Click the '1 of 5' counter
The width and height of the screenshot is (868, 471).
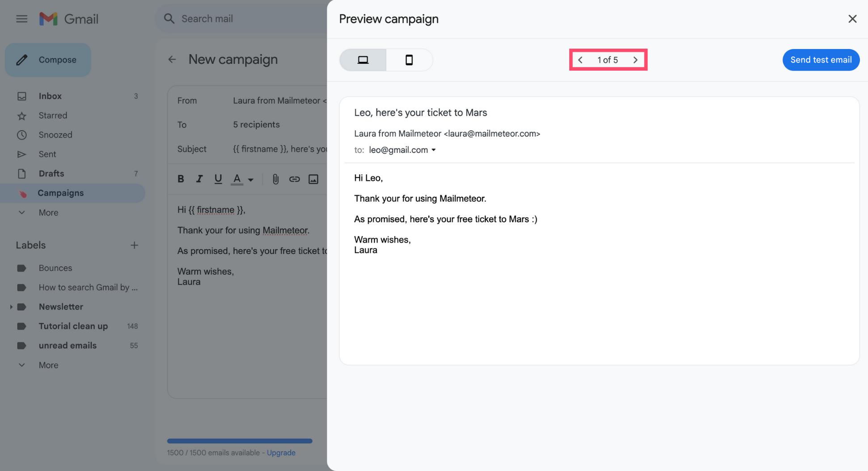(608, 60)
